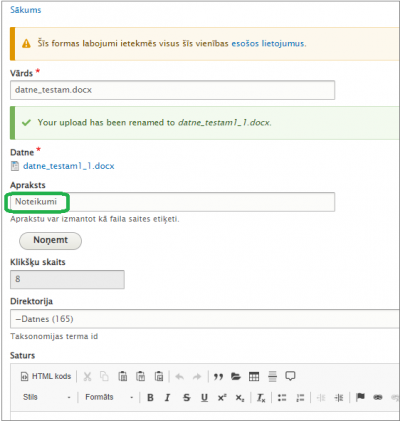Open the Formāts dropdown
The height and width of the screenshot is (421, 400).
[109, 397]
